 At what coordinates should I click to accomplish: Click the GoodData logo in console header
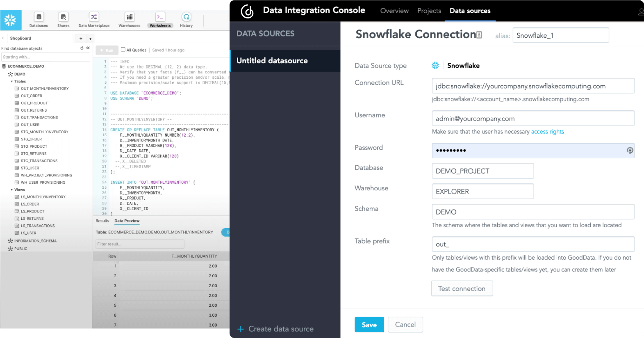[x=247, y=11]
